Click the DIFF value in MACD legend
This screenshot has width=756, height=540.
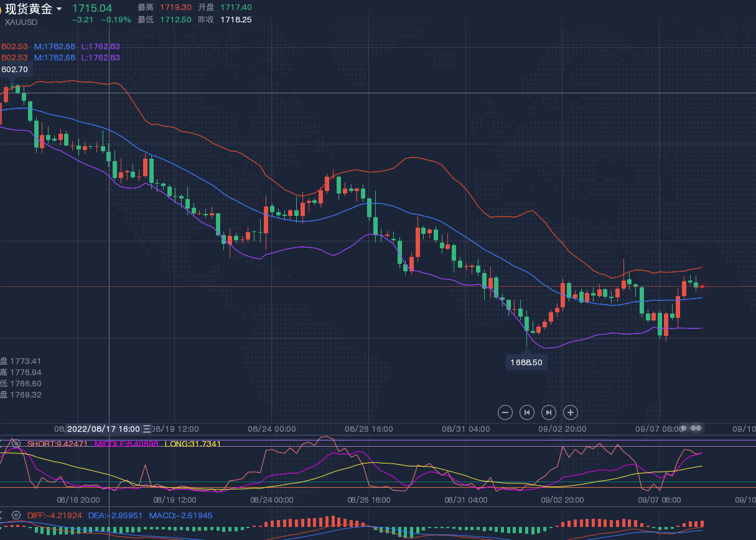(x=54, y=515)
